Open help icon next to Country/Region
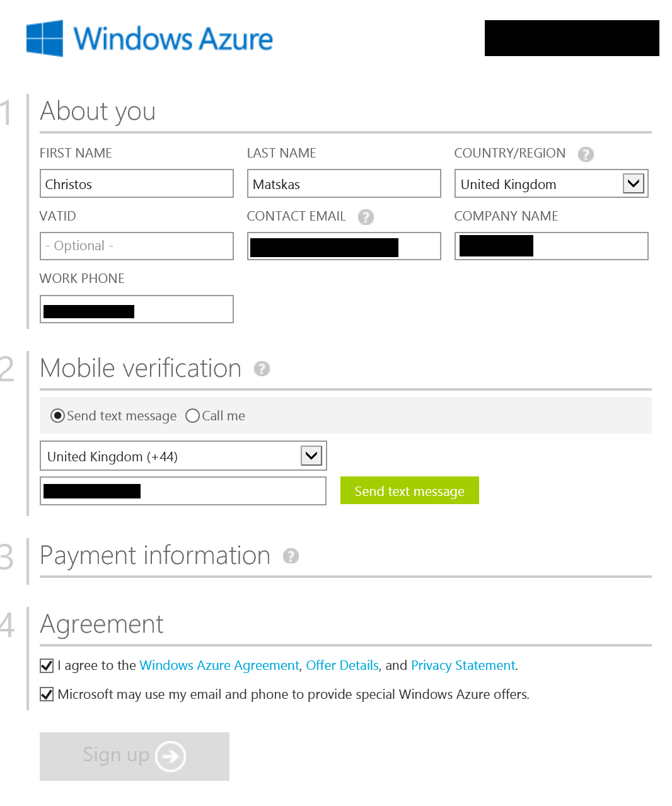This screenshot has width=672, height=806. click(586, 154)
